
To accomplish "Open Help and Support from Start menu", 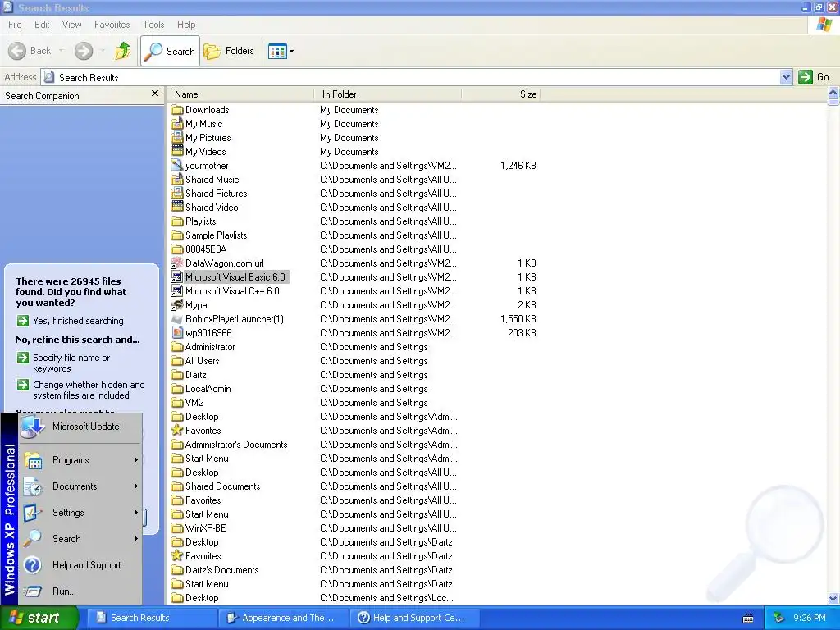I will [80, 565].
